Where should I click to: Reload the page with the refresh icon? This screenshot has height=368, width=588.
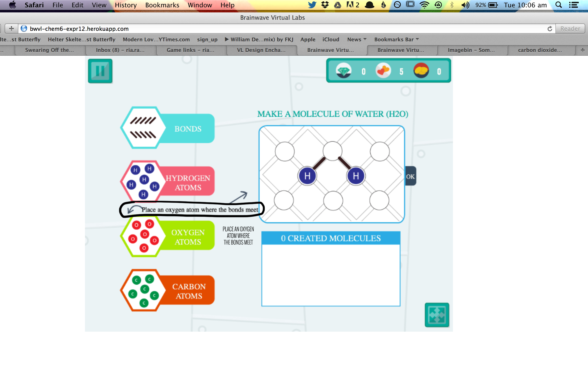tap(550, 29)
